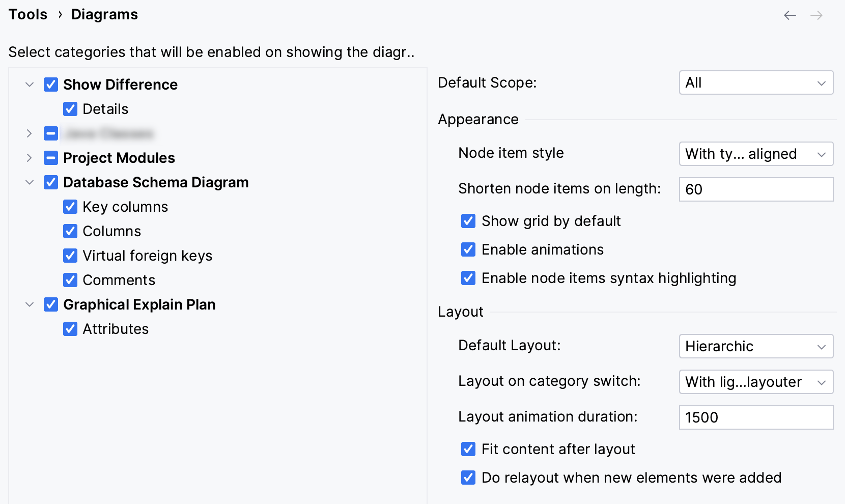This screenshot has height=504, width=845.
Task: Select the Diagrams breadcrumb item
Action: coord(104,14)
